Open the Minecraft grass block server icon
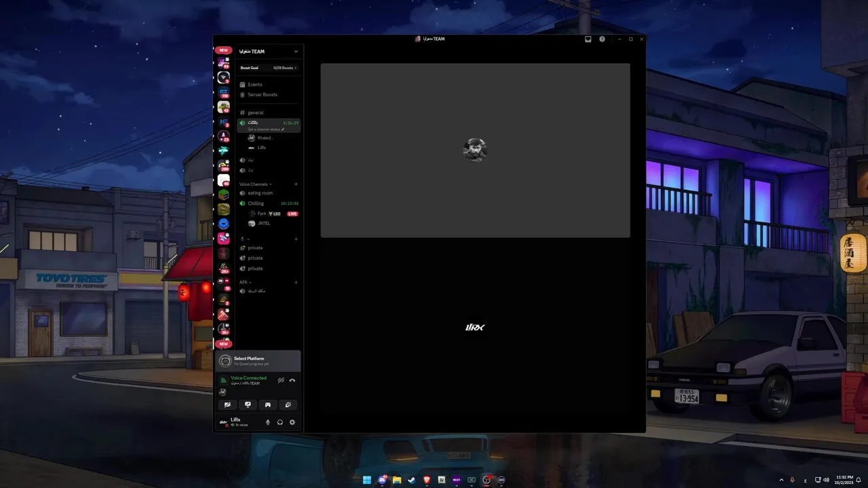The width and height of the screenshot is (868, 488). tap(223, 195)
